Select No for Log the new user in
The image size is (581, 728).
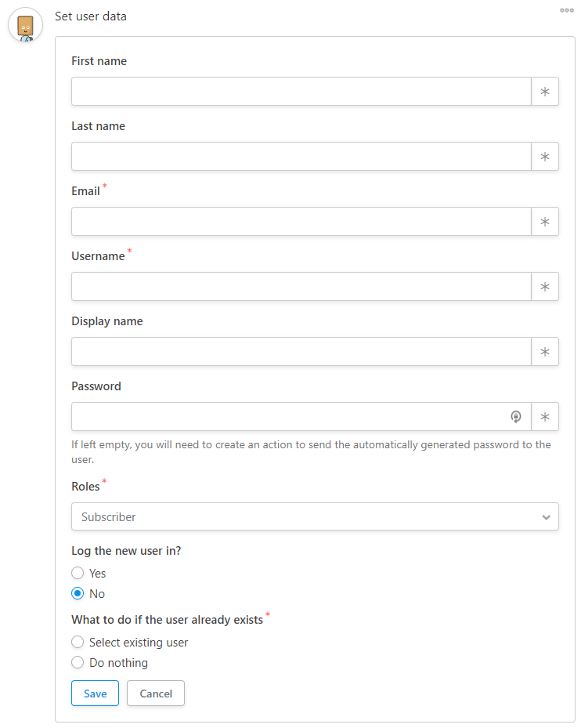click(78, 593)
